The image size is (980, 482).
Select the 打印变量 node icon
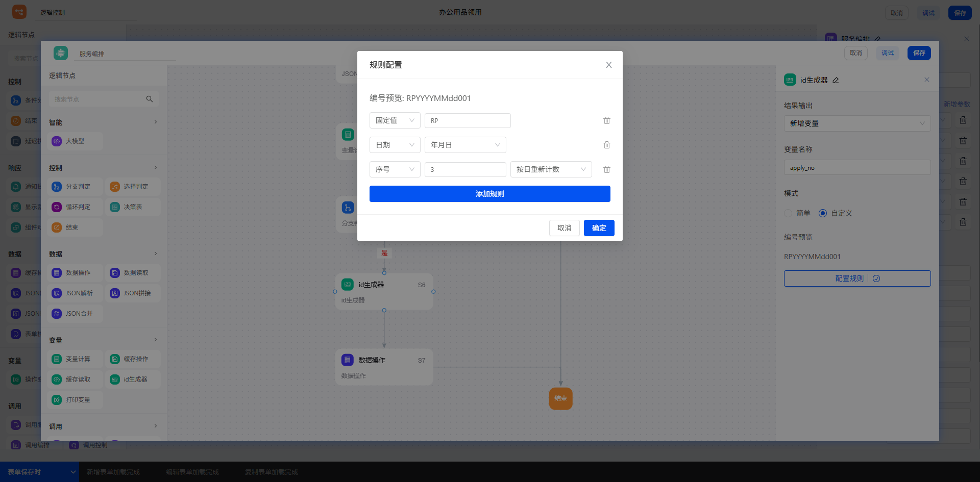click(x=57, y=400)
